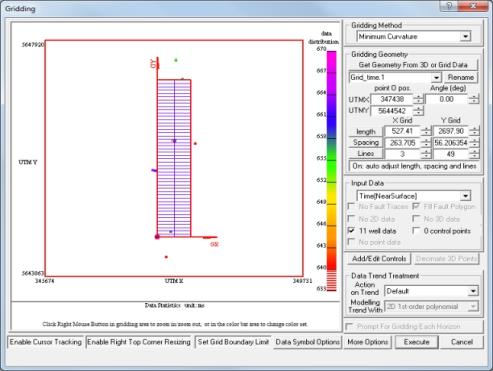Select Set Grid Boundary Limit toggle button

point(233,342)
